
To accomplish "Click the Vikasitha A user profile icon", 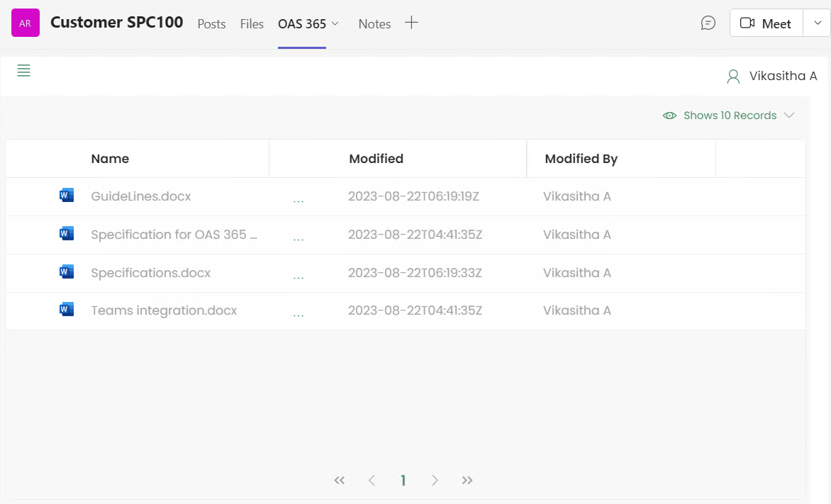I will click(x=733, y=77).
